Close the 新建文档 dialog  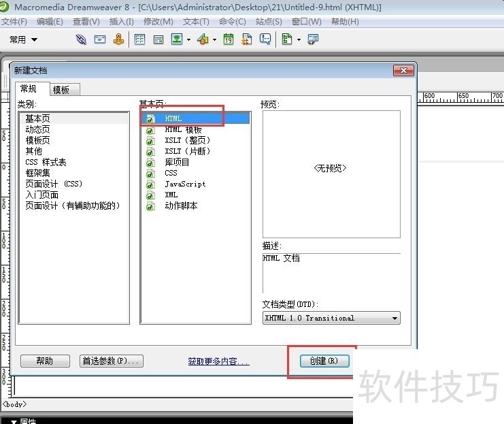(x=403, y=71)
